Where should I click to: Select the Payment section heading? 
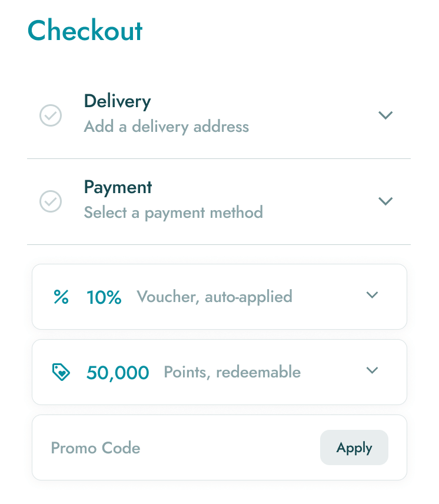[118, 187]
